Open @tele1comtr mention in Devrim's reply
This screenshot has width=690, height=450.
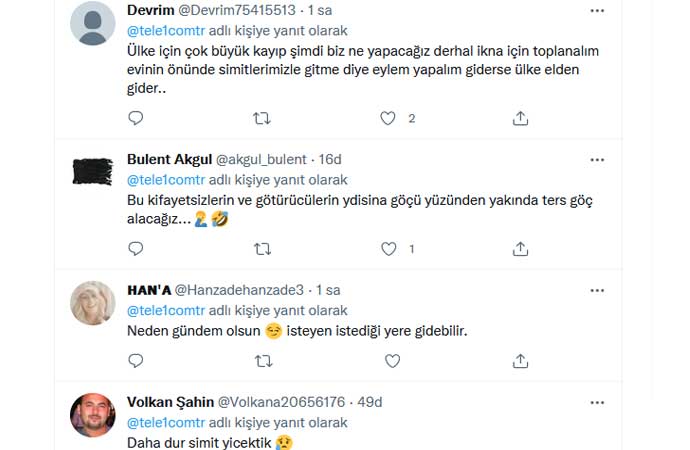coord(163,30)
